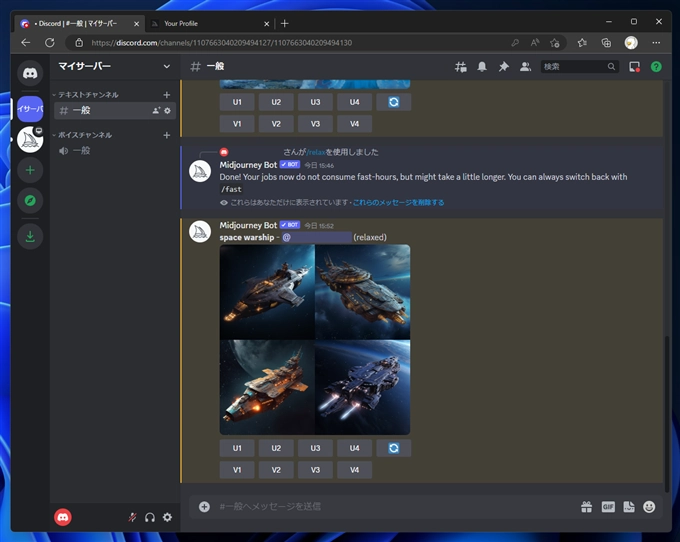Screen dimensions: 680x542
Task: Select the マイサーバー server icon
Action: [x=30, y=109]
